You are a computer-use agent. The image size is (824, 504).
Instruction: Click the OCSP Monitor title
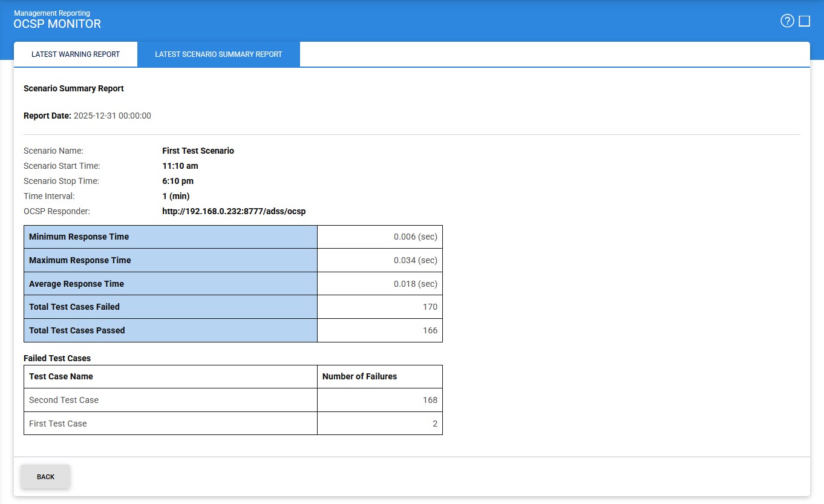[57, 24]
